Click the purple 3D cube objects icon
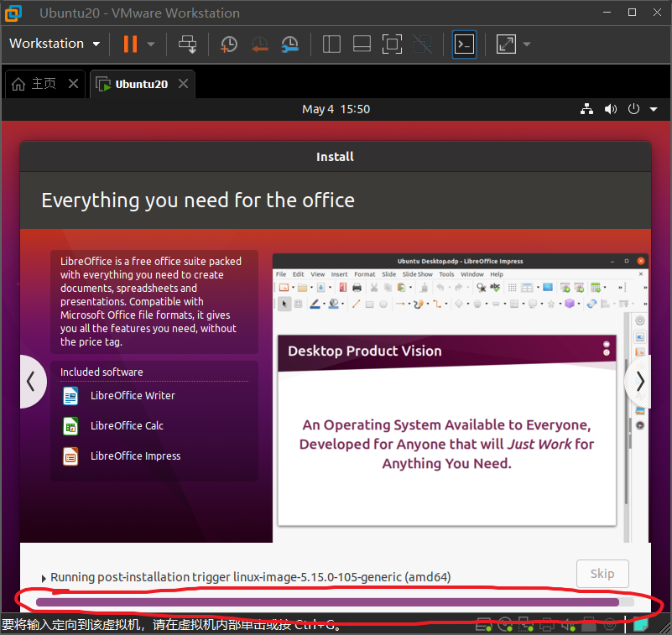Viewport: 672px width, 635px height. click(570, 304)
